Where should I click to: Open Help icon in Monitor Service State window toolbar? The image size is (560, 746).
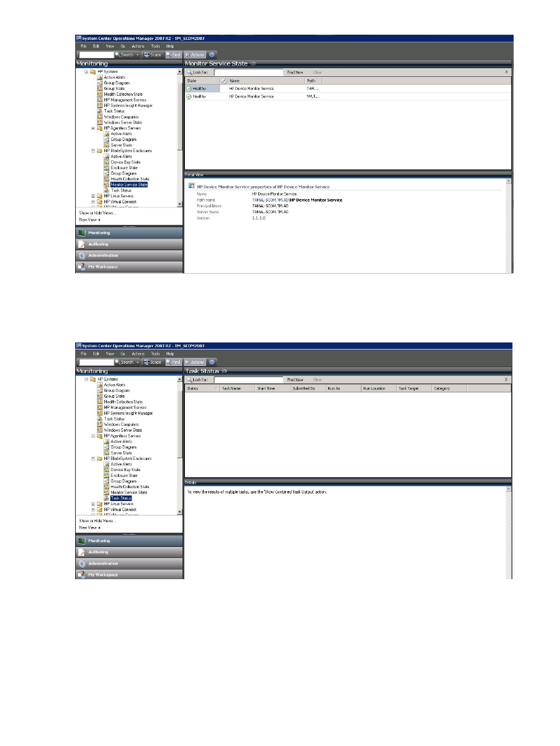(x=212, y=55)
